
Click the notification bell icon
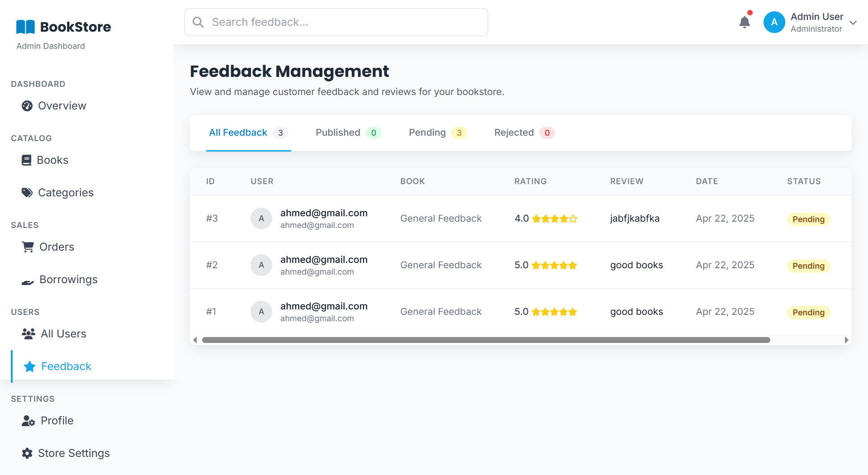pyautogui.click(x=744, y=22)
